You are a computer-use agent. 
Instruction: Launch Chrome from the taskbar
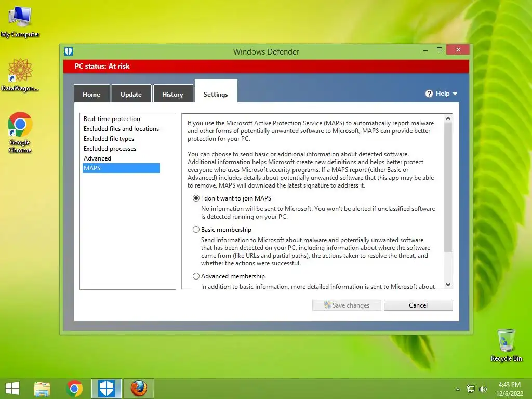click(x=74, y=389)
